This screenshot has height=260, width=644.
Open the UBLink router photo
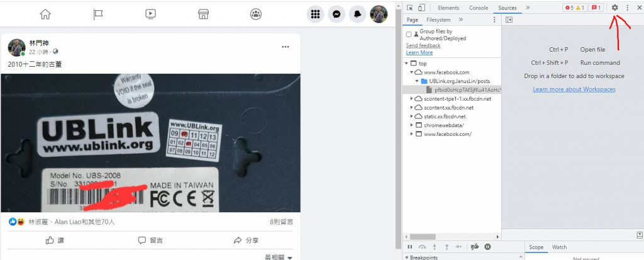tap(150, 143)
